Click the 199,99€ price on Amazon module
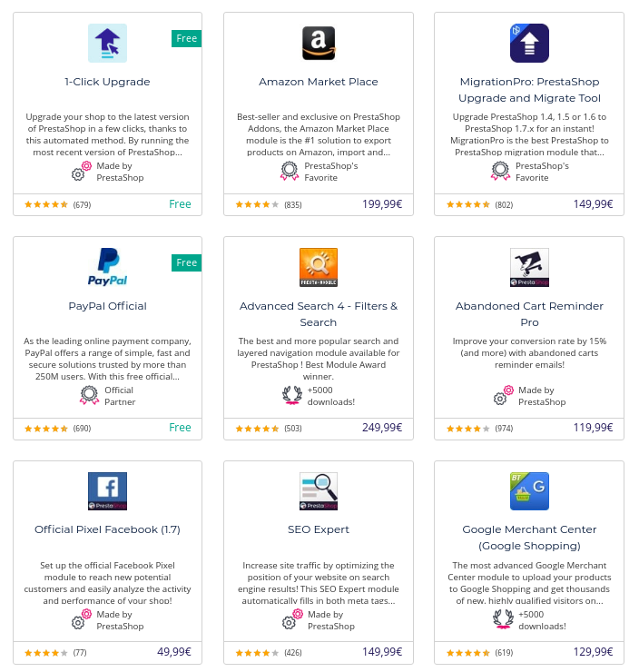The image size is (639, 672). (x=382, y=204)
